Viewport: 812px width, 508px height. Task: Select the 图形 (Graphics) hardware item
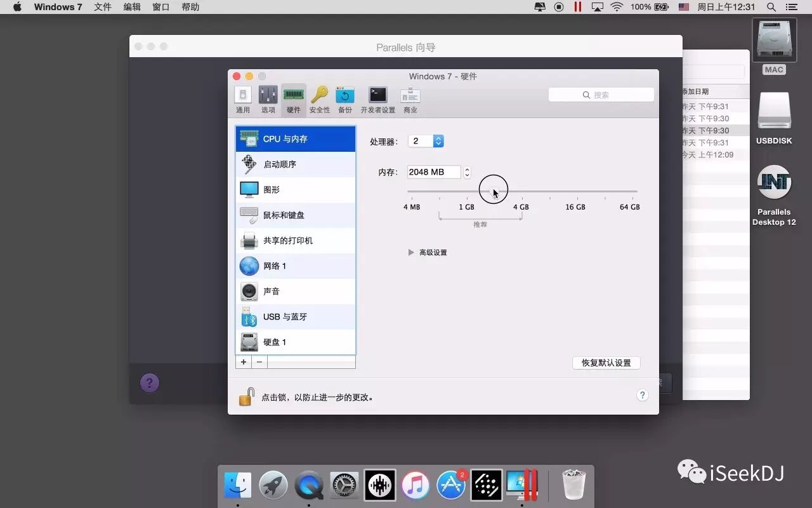pyautogui.click(x=296, y=190)
